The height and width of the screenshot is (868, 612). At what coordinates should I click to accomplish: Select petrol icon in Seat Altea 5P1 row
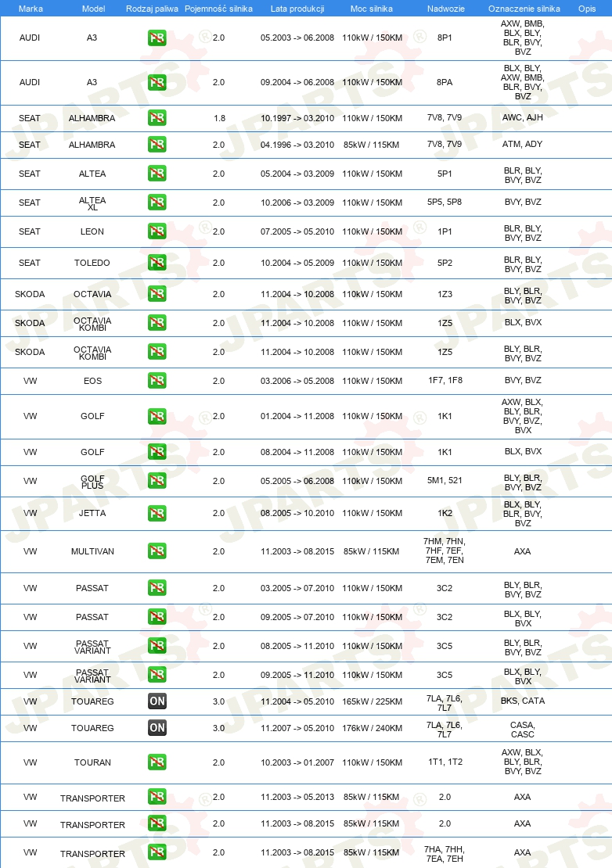pyautogui.click(x=157, y=174)
